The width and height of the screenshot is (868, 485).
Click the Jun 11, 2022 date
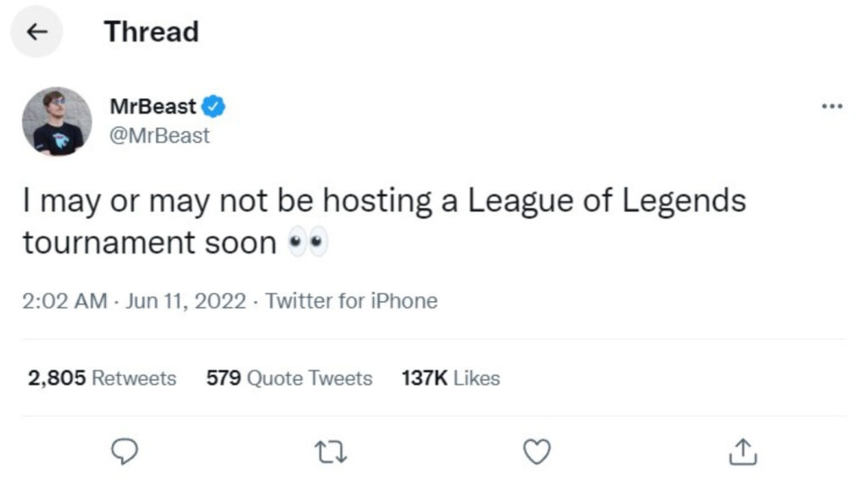pos(186,301)
